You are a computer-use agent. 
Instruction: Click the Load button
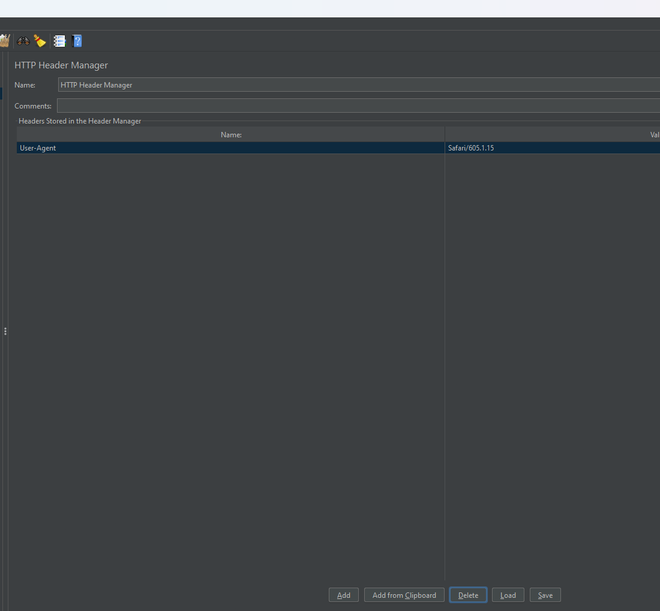508,595
